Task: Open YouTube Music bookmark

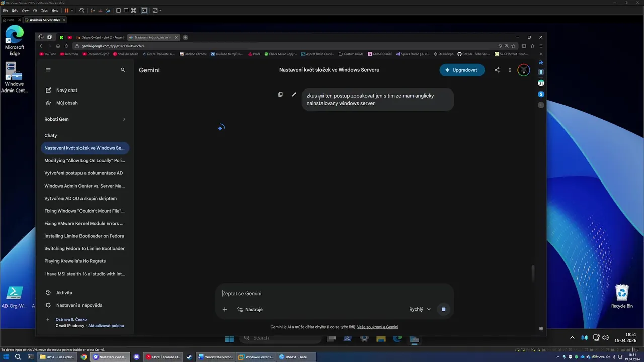Action: (126, 54)
